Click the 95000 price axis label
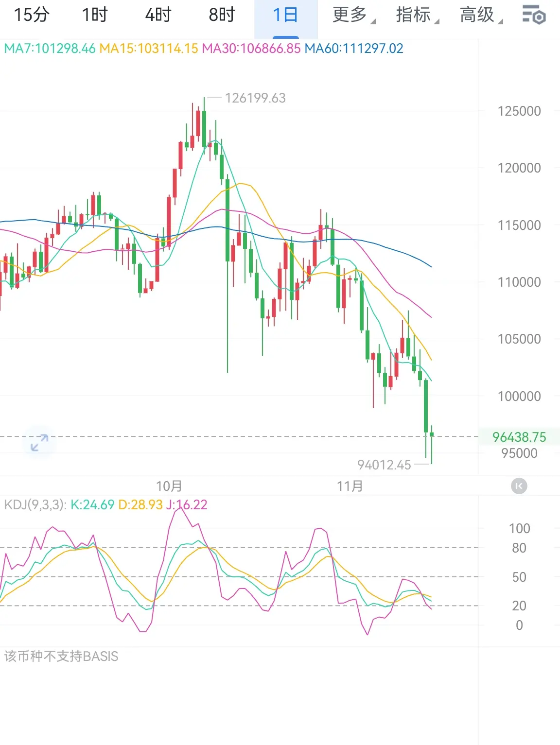This screenshot has width=560, height=745. (x=519, y=453)
